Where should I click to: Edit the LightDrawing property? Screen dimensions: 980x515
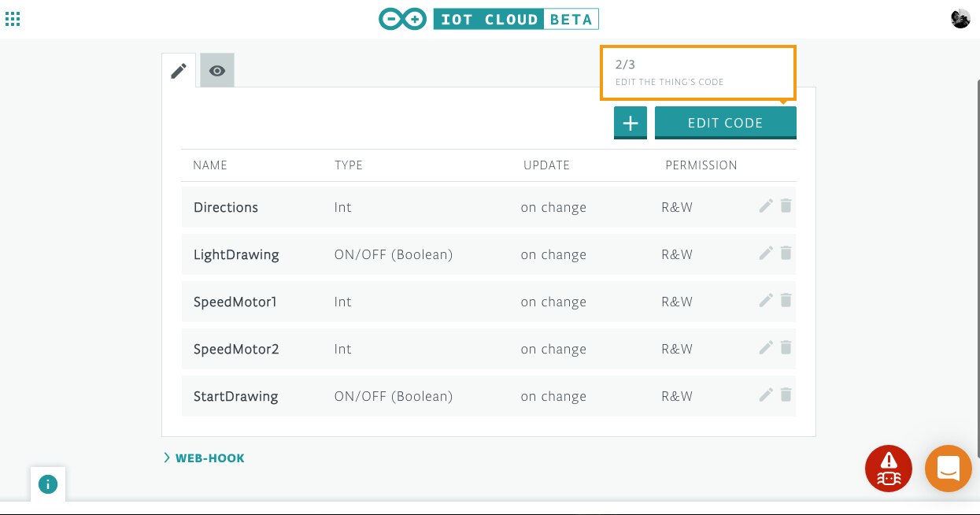click(x=766, y=254)
